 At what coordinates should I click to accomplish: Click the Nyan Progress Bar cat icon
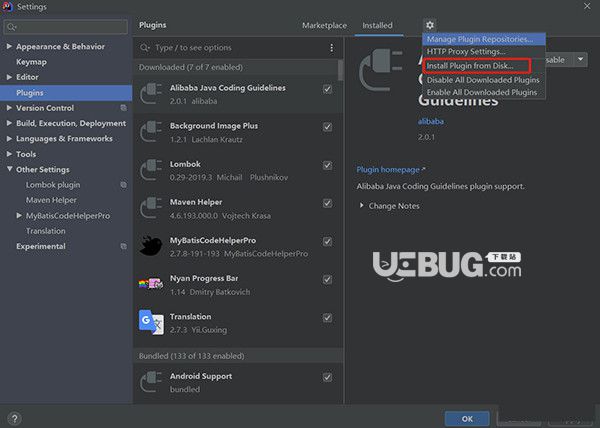click(x=151, y=283)
